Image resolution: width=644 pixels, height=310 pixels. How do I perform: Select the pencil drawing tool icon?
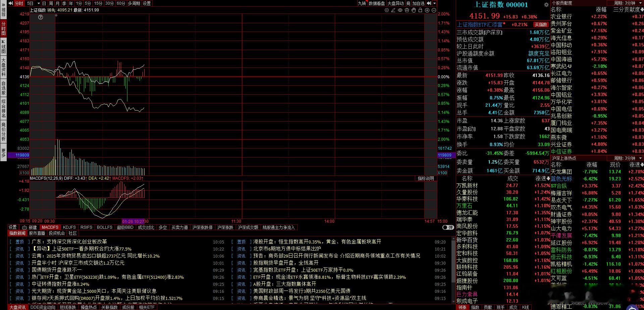[393, 10]
